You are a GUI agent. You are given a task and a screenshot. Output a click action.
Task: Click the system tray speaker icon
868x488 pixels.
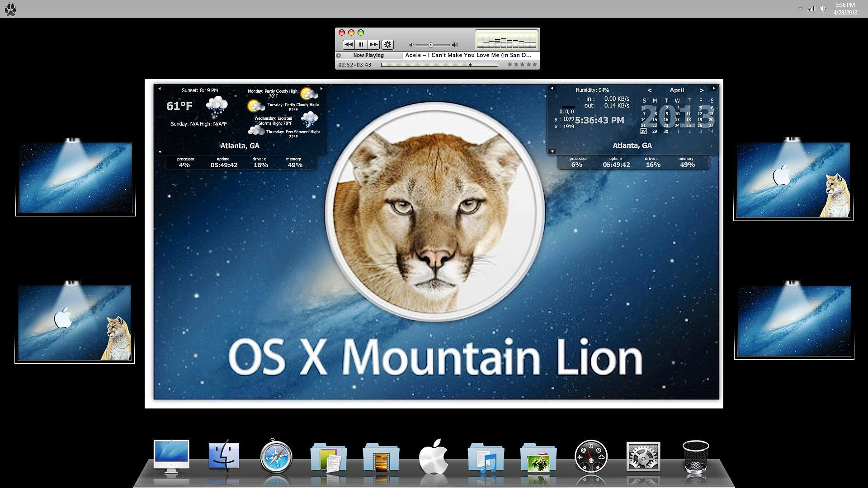tap(823, 9)
